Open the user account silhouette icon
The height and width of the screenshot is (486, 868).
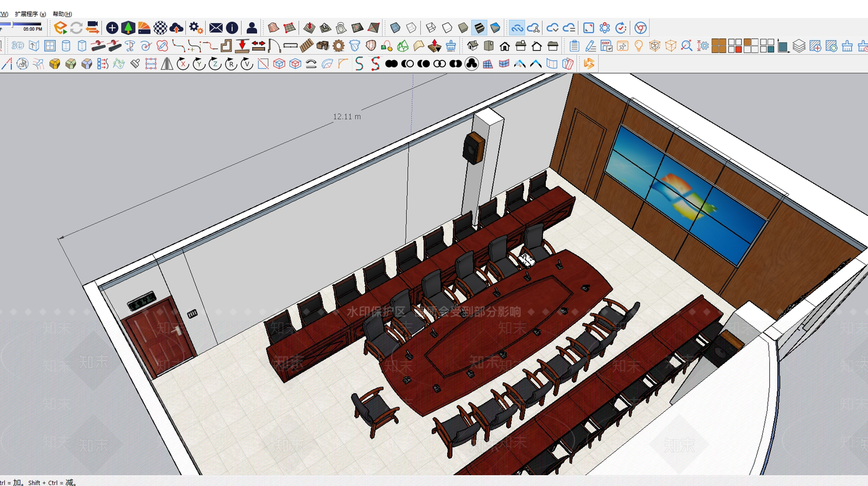click(x=252, y=28)
